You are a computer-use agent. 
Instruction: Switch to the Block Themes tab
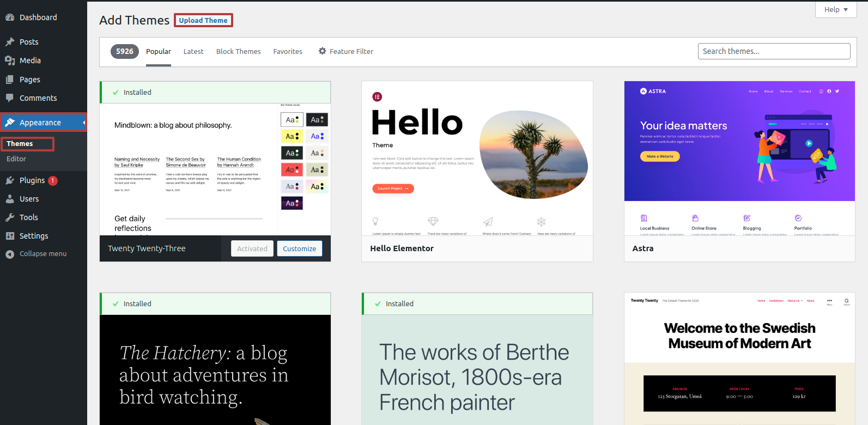click(238, 51)
